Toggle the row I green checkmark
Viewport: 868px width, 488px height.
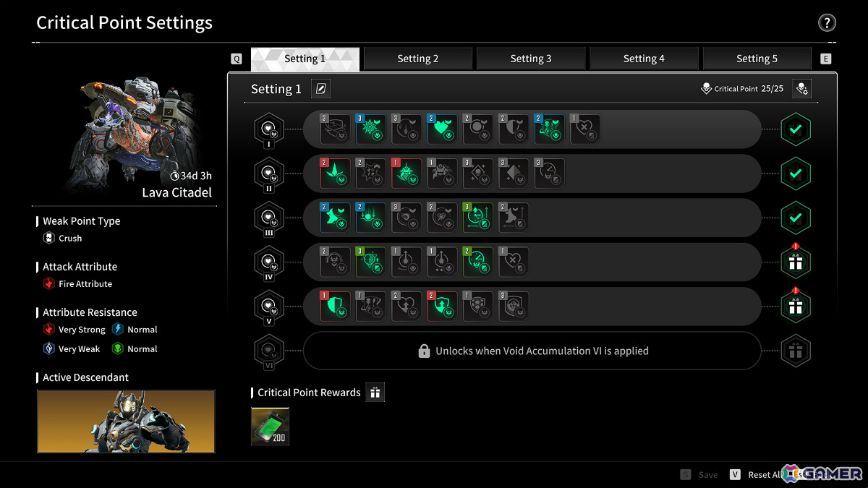tap(796, 129)
